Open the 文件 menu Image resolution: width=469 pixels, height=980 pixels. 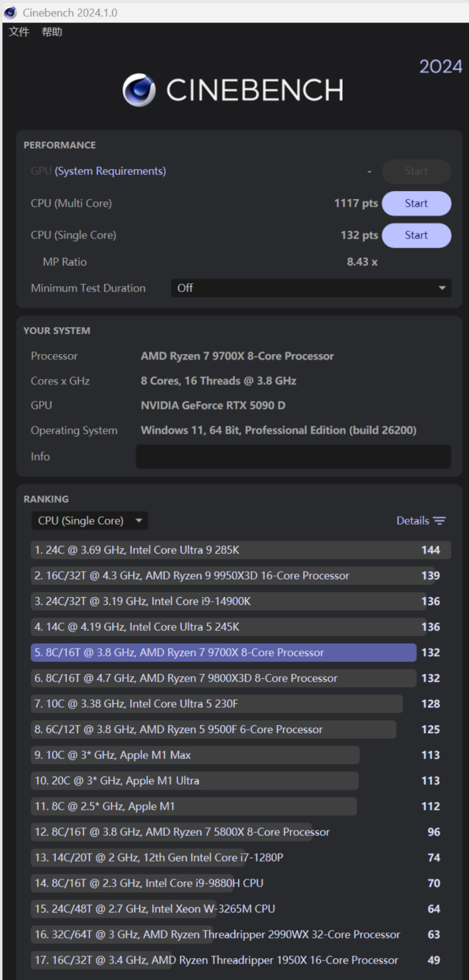click(19, 32)
